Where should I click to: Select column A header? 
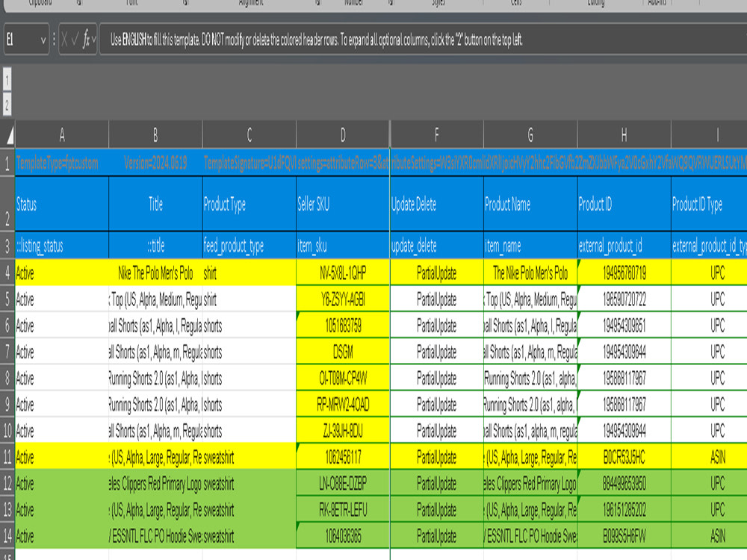(x=62, y=134)
